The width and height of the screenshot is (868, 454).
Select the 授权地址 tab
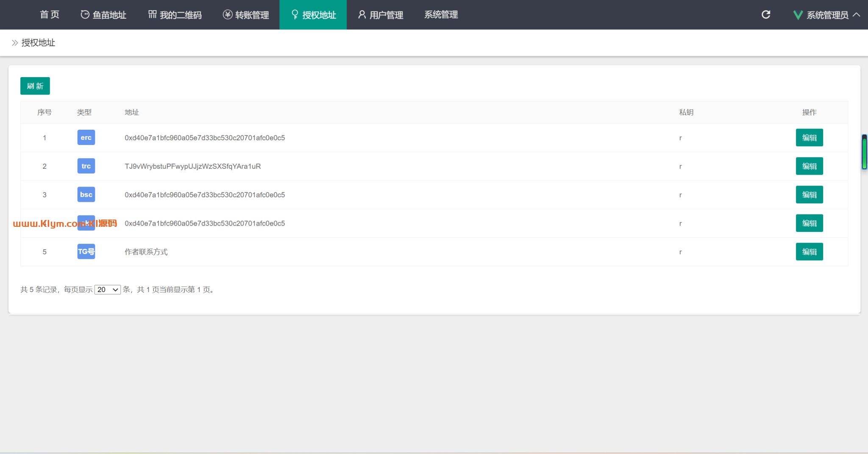click(x=313, y=15)
